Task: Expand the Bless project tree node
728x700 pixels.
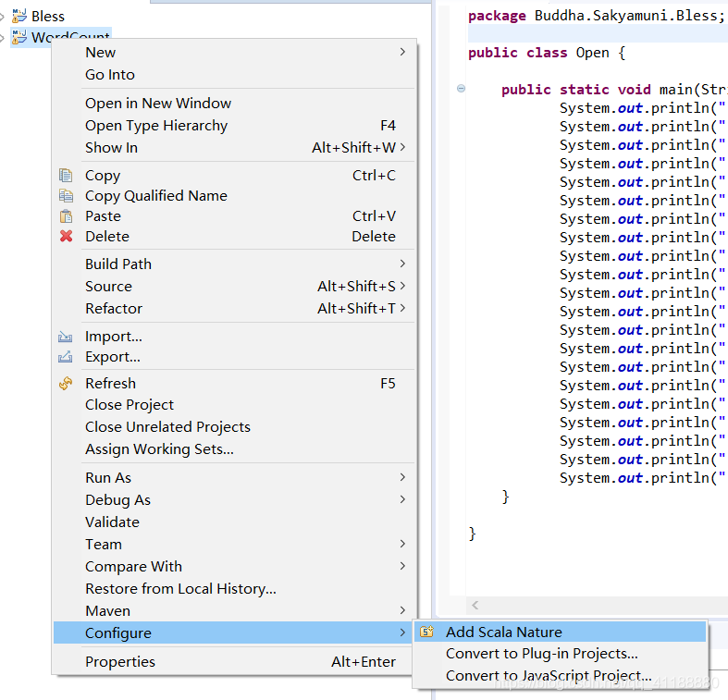Action: coord(3,18)
